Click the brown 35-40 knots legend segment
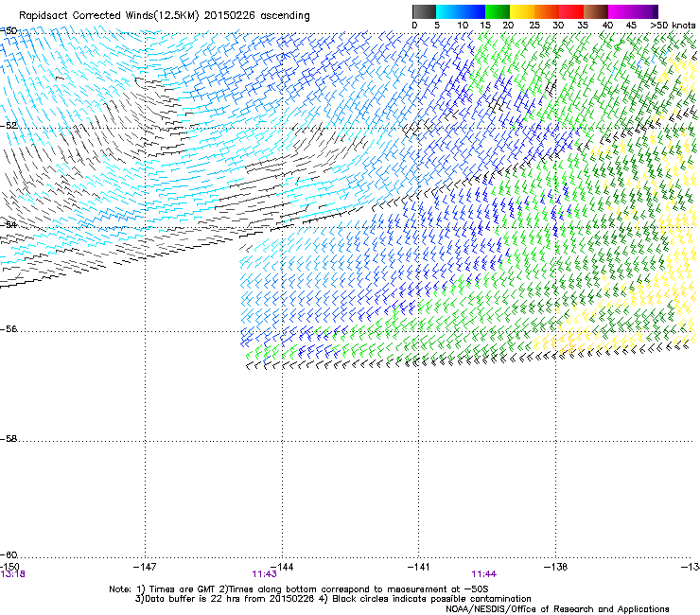700x615 pixels. tap(596, 11)
